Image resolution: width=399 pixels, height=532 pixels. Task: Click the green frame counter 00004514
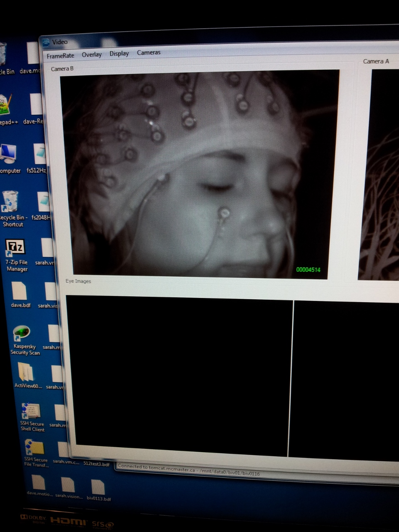click(308, 270)
